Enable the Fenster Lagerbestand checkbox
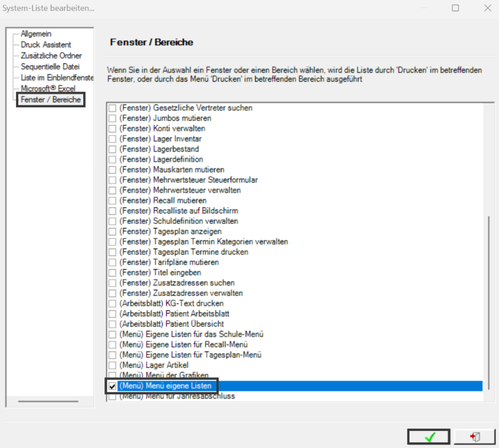499x448 pixels. pyautogui.click(x=112, y=149)
